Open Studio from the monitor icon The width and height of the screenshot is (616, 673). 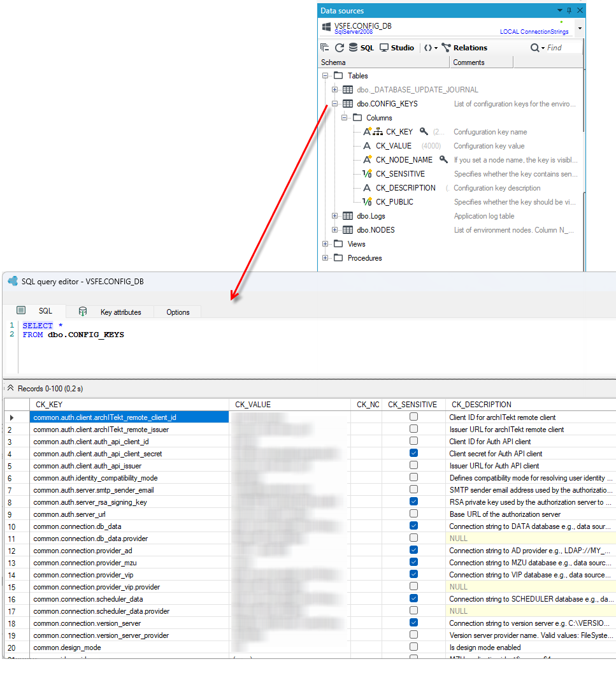(x=384, y=48)
